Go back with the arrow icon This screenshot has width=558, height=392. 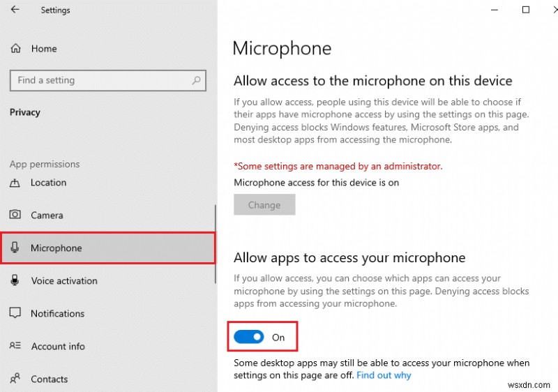[15, 10]
